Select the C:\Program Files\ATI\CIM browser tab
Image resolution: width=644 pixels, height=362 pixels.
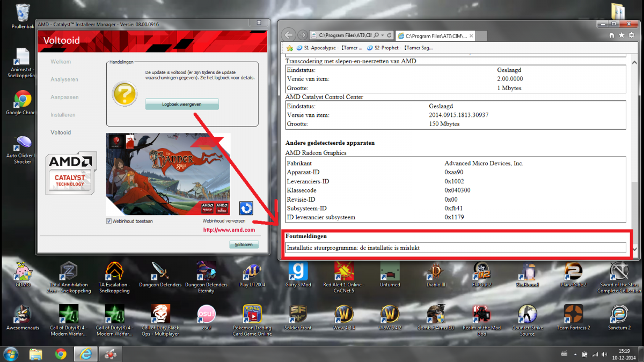[435, 35]
